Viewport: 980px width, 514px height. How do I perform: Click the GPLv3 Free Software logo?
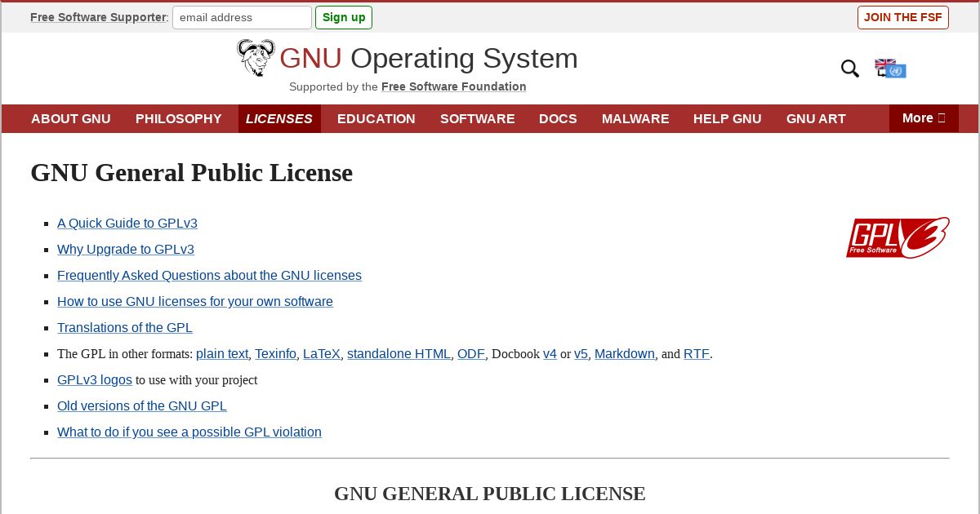coord(898,237)
